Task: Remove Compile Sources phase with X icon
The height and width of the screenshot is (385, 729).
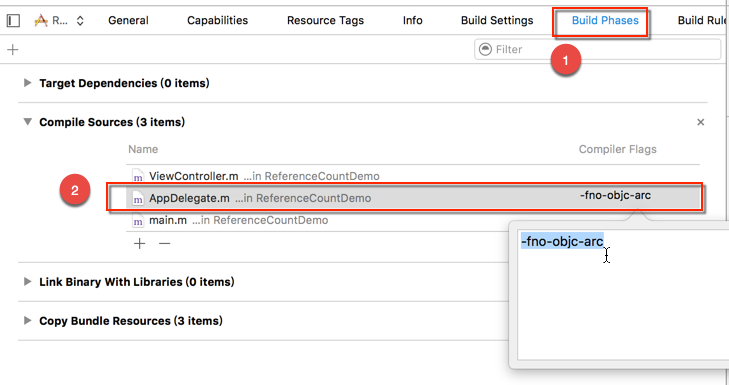Action: point(701,122)
